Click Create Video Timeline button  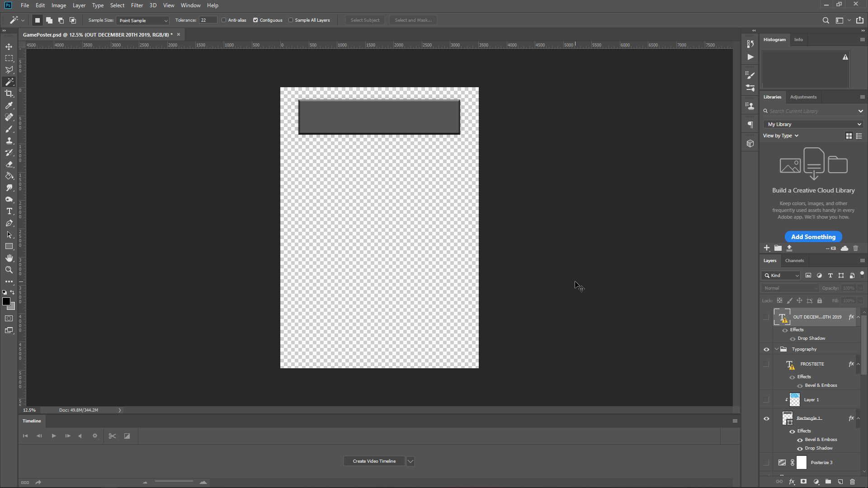pos(374,461)
